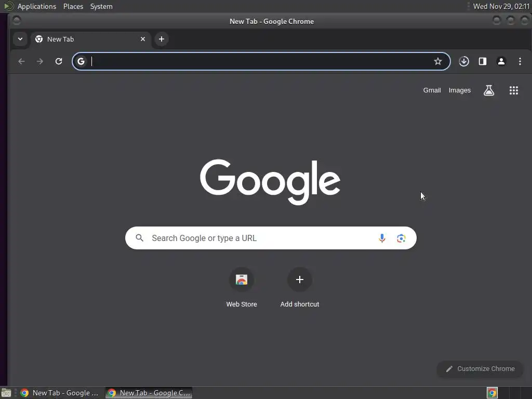The height and width of the screenshot is (399, 532).
Task: Click the show desktop icon in panel
Action: pyautogui.click(x=6, y=393)
